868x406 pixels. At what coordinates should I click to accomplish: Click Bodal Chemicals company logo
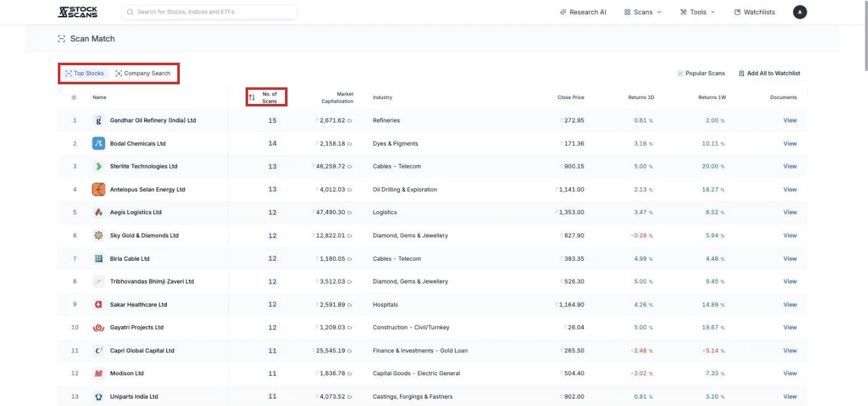click(98, 143)
